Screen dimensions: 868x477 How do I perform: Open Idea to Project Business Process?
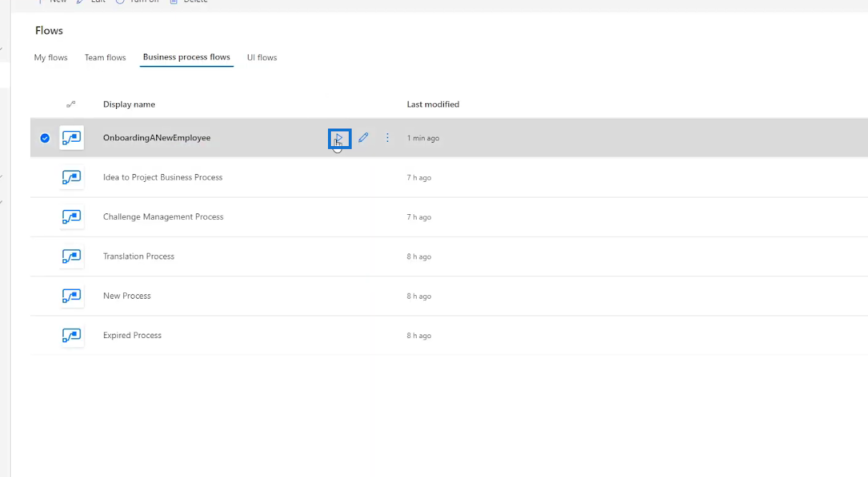coord(163,177)
